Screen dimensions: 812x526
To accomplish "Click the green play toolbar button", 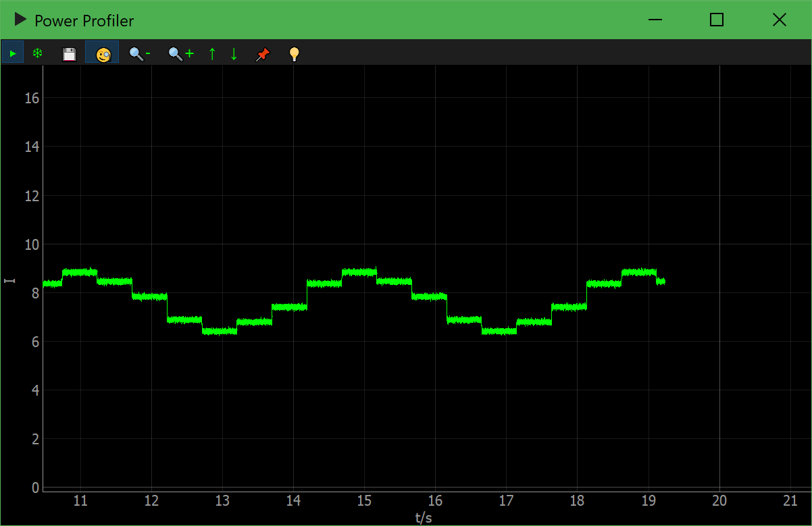I will (13, 53).
